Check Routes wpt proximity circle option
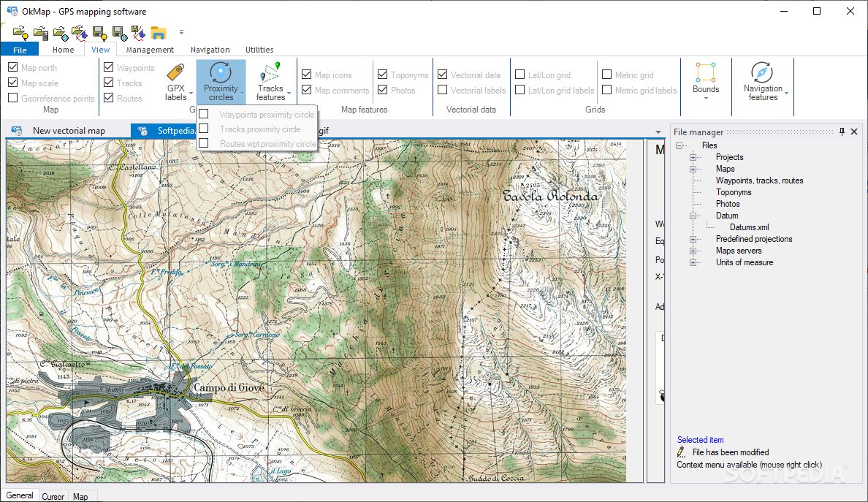 [x=204, y=142]
